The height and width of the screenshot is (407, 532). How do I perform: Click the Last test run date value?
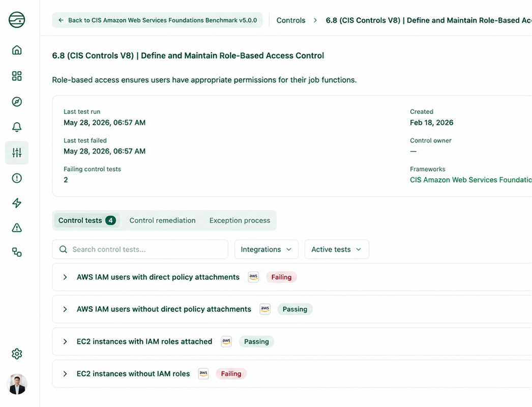coord(104,123)
